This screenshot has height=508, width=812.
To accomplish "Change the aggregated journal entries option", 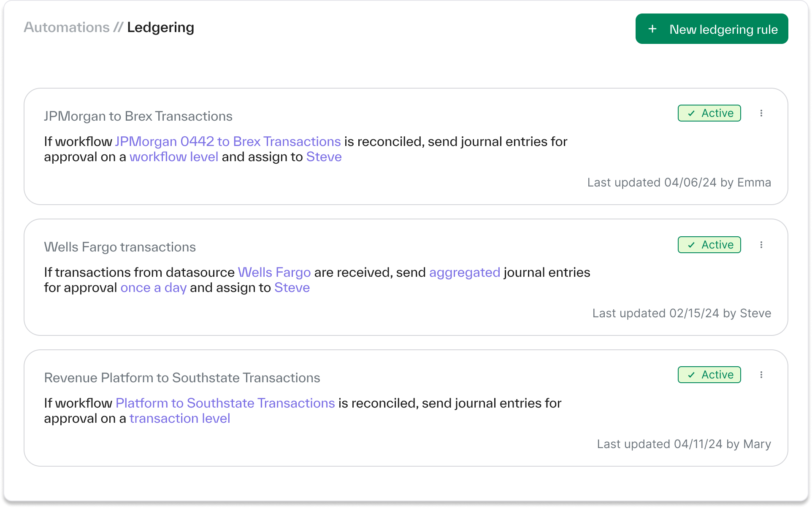I will pos(465,272).
